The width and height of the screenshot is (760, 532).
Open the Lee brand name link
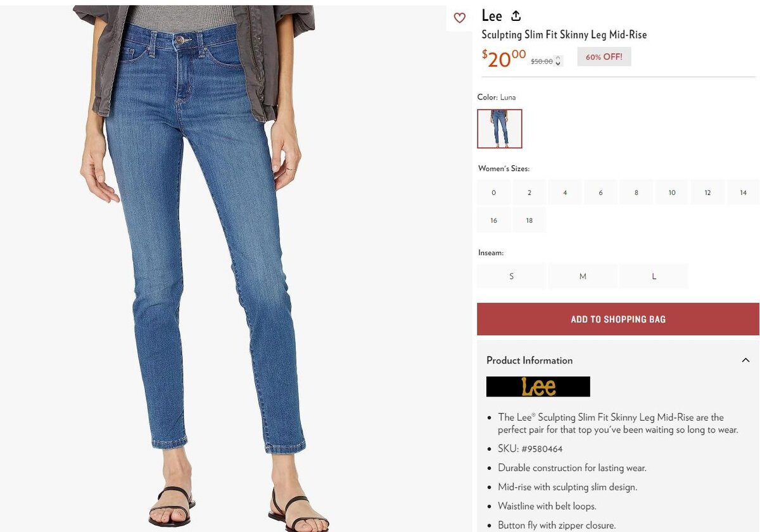pyautogui.click(x=492, y=16)
